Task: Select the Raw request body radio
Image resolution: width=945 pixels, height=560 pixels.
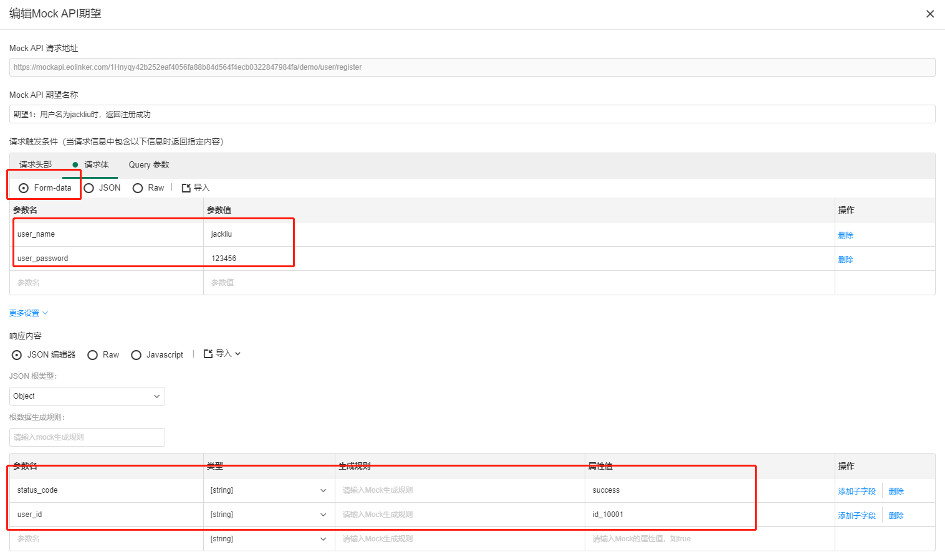Action: 138,187
